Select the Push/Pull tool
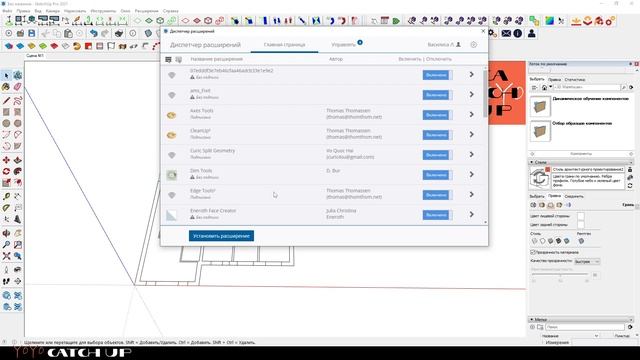640x360 pixels. click(18, 160)
